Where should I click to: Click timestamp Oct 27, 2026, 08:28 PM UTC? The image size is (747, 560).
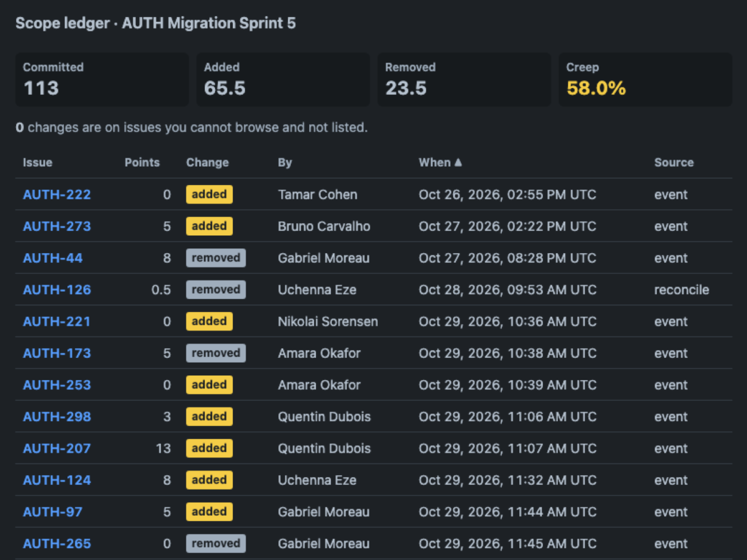507,258
